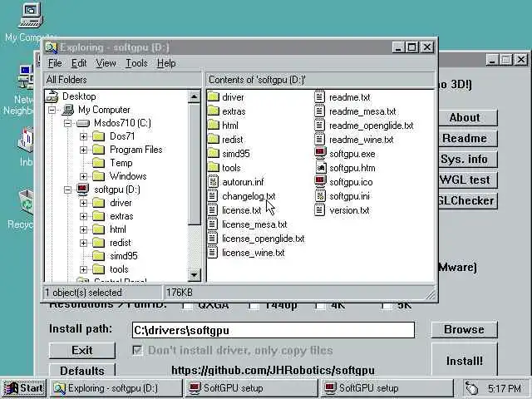Select the license_mesa.txt file icon
Screen dimensions: 532x399
tap(213, 224)
